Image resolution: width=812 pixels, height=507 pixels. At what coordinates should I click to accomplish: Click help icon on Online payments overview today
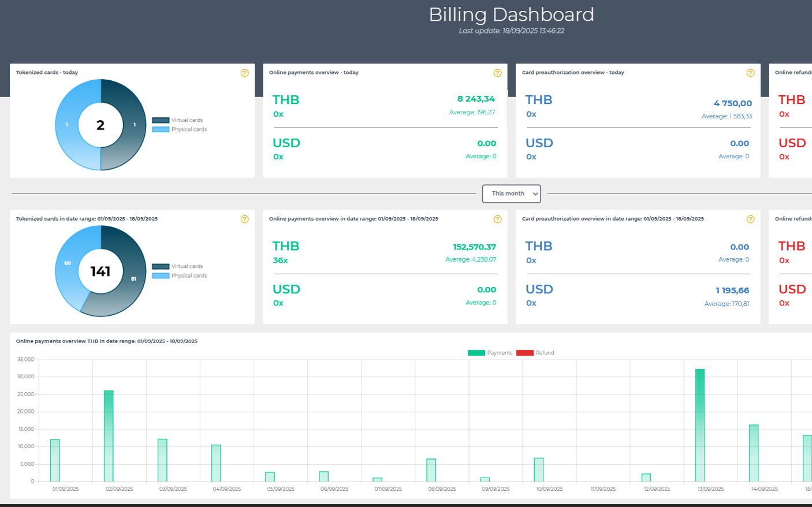(497, 73)
